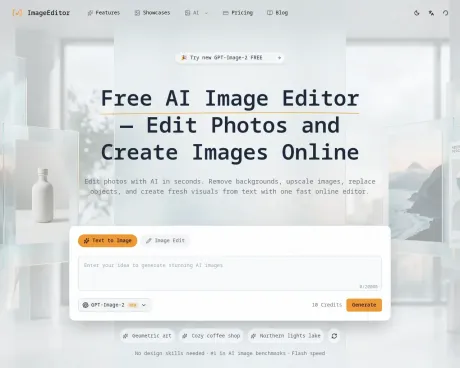460x368 pixels.
Task: Refresh the prompt suggestions
Action: coord(334,336)
